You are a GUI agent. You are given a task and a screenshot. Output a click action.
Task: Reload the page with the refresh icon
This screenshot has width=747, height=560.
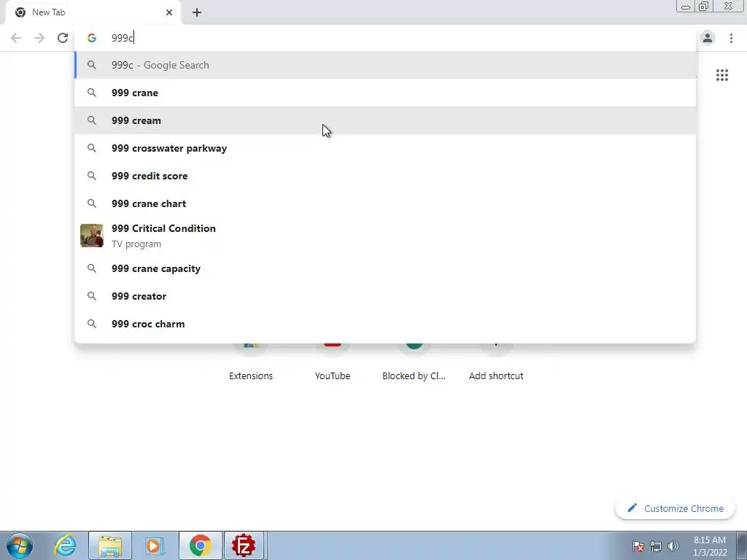[63, 38]
